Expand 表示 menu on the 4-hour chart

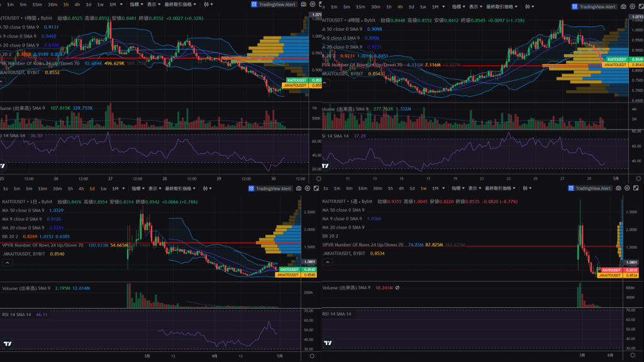475,6
